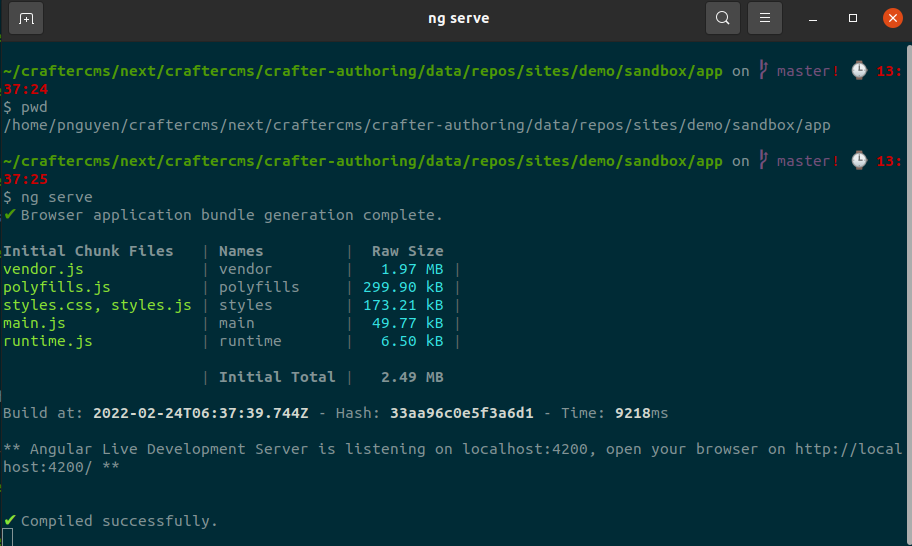This screenshot has height=546, width=912.
Task: Click the main.js chunk file name
Action: click(34, 323)
